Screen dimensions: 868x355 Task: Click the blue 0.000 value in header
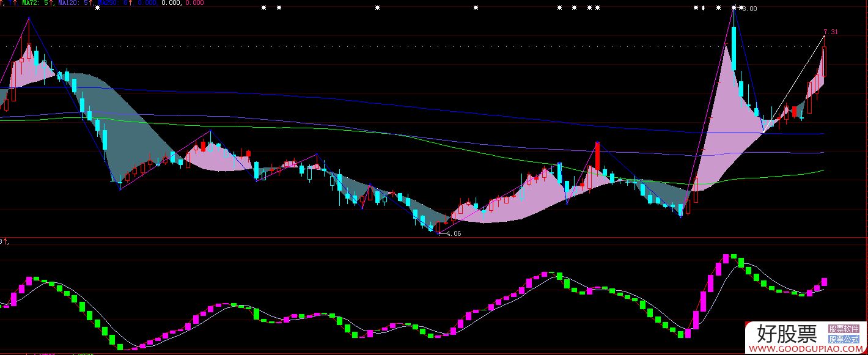click(147, 3)
